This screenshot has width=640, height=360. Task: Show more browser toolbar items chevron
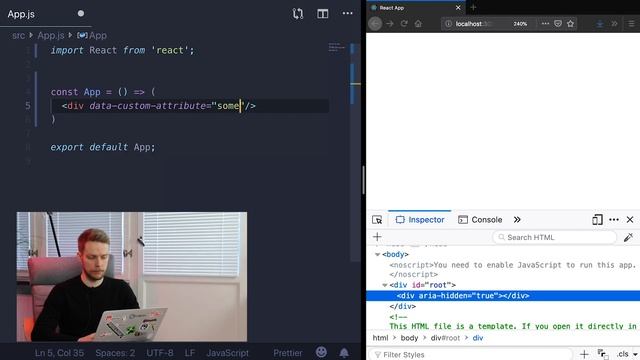tap(614, 24)
